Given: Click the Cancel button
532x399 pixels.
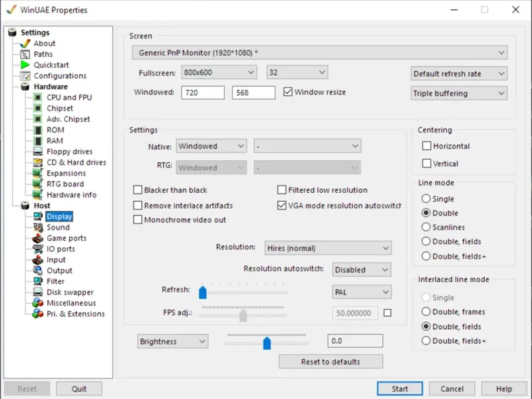Looking at the screenshot, I should tap(452, 389).
